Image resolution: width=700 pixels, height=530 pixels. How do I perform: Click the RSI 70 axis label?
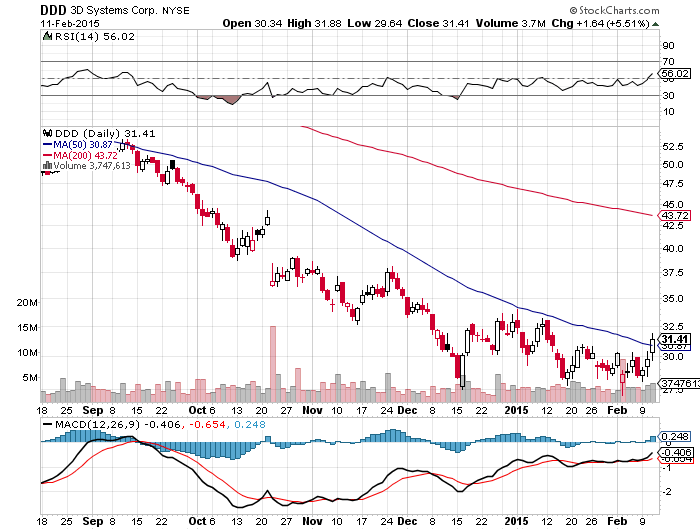click(x=668, y=62)
